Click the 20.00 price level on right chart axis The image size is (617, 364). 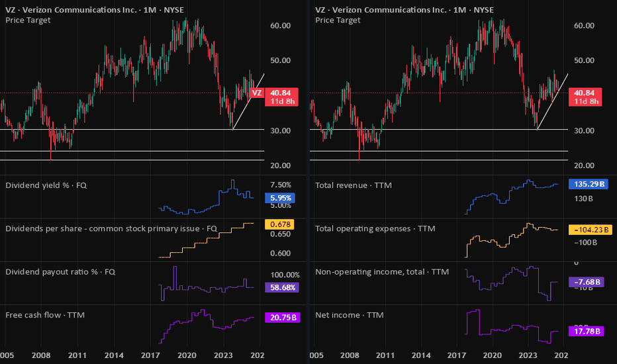(584, 165)
